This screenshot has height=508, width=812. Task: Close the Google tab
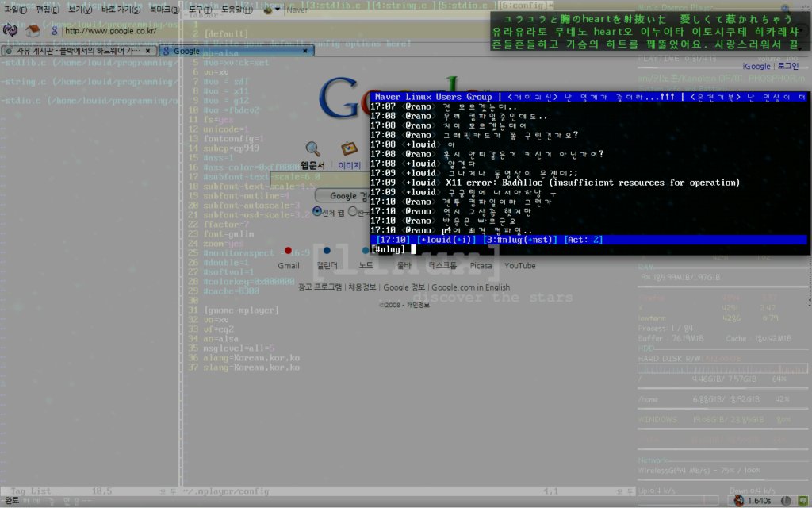click(305, 51)
